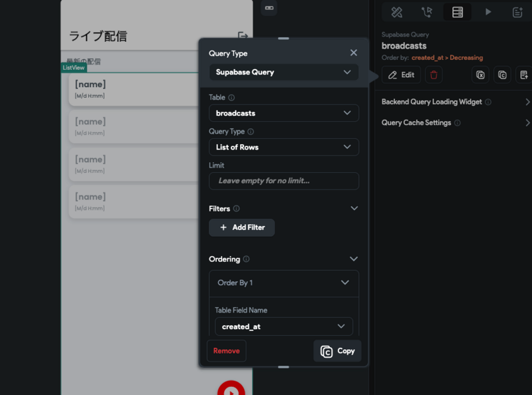Click the created_at > Decreasing order text
532x395 pixels.
tap(447, 58)
